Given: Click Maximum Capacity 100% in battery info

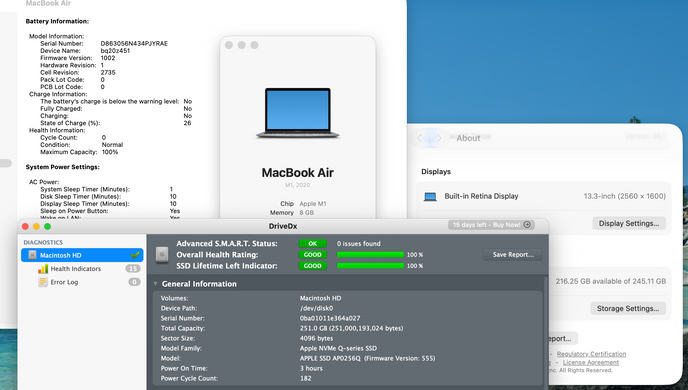Looking at the screenshot, I should 79,152.
